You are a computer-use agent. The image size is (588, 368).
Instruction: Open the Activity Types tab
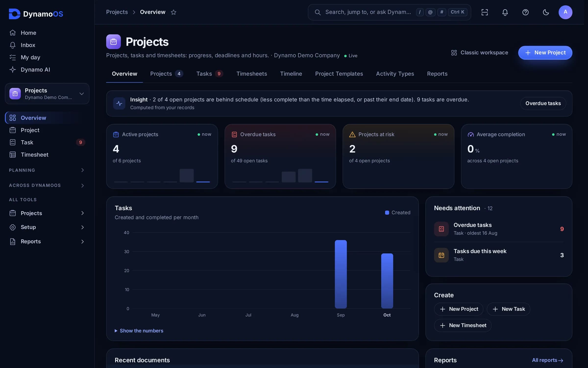pyautogui.click(x=395, y=74)
